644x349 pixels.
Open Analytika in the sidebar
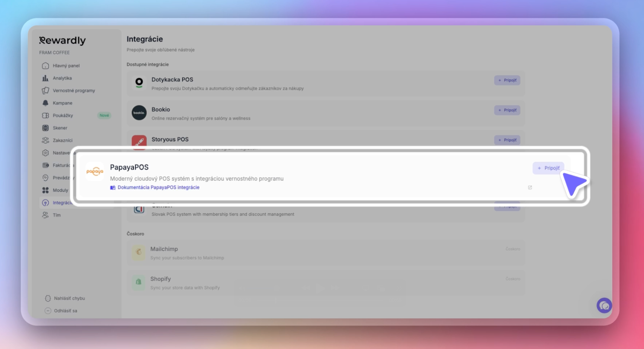pyautogui.click(x=62, y=78)
